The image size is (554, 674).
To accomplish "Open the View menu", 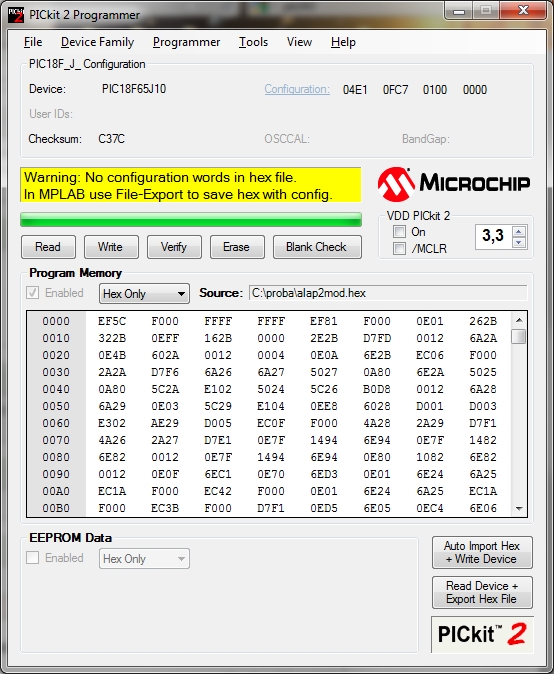I will coord(299,42).
